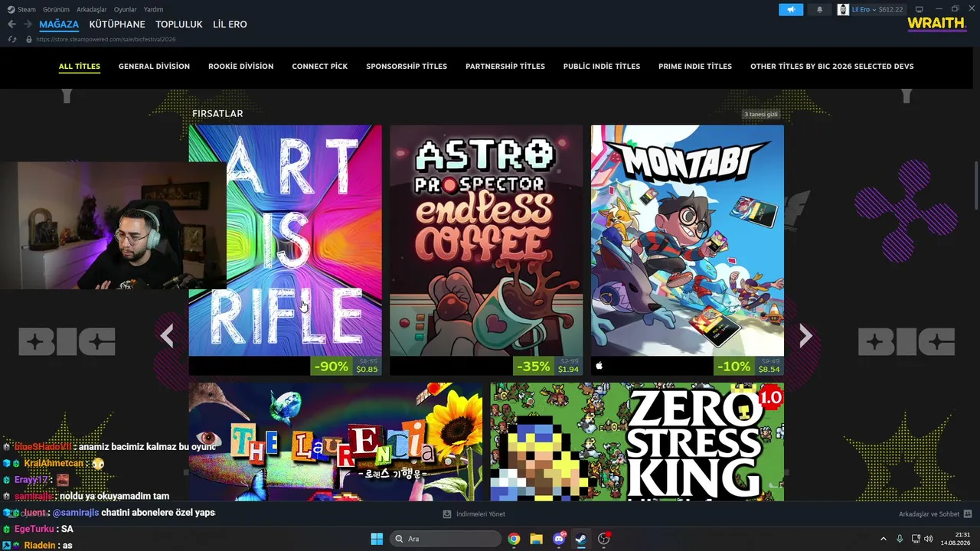Open the Steam menu
Image resolution: width=980 pixels, height=551 pixels.
(27, 9)
